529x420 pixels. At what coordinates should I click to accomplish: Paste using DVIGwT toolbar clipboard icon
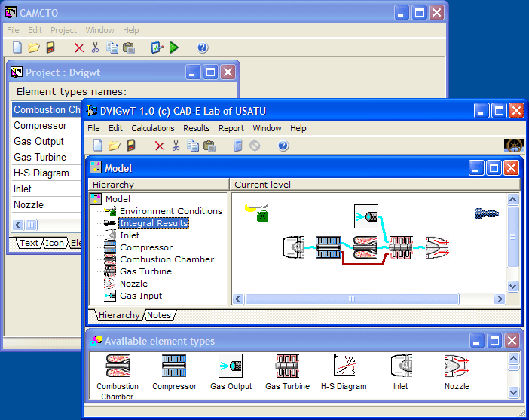click(209, 146)
